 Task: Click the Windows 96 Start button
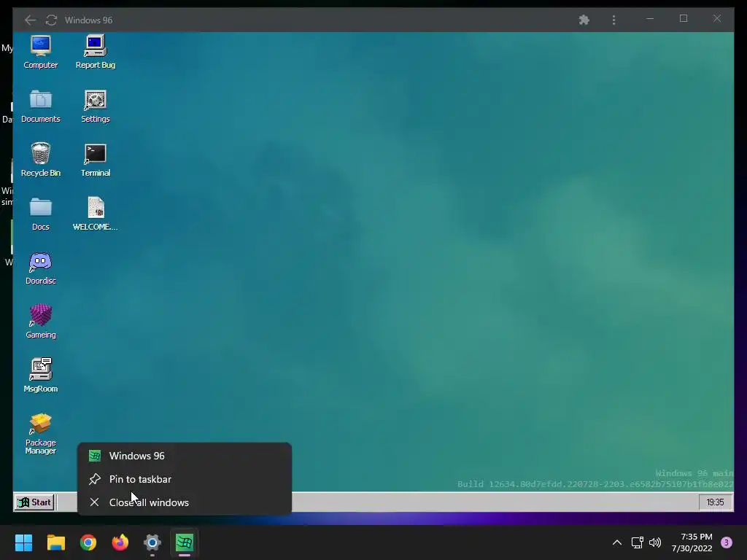pyautogui.click(x=34, y=502)
